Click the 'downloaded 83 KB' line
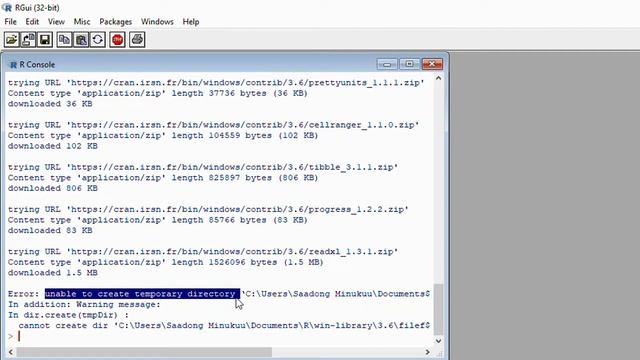The image size is (640, 360). tap(50, 231)
